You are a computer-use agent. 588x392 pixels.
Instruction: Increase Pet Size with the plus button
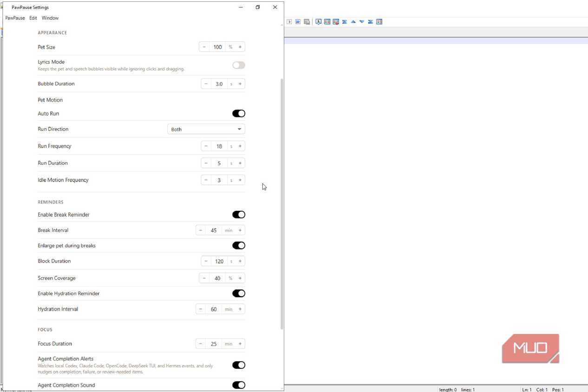pos(240,47)
